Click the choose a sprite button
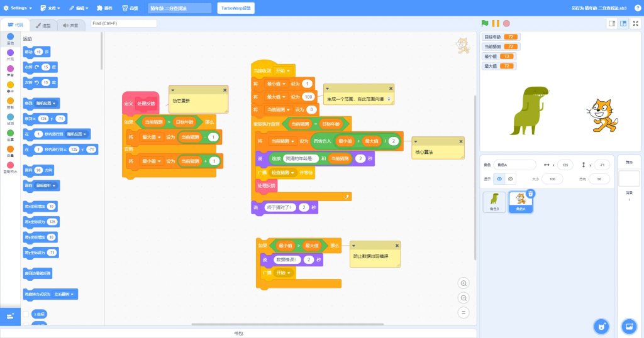Screen dimensions: 644x338 tap(602, 327)
